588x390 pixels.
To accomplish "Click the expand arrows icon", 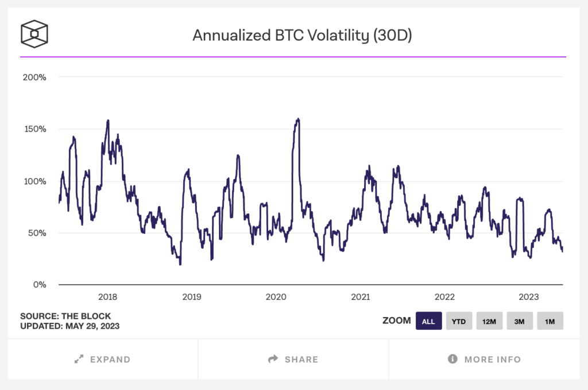I will pos(80,359).
